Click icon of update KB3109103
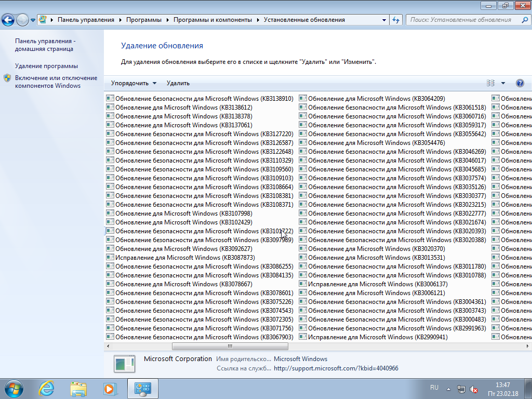The image size is (532, 399). 110,178
